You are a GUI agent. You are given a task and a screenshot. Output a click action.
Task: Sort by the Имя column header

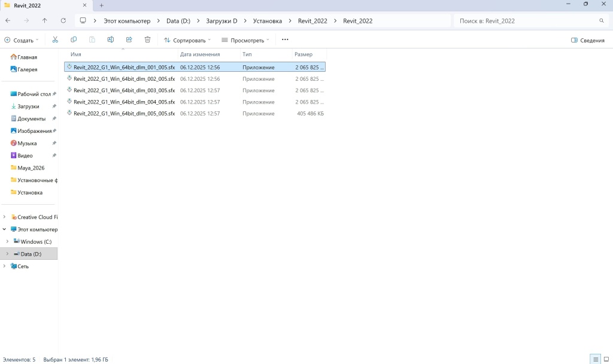click(76, 54)
